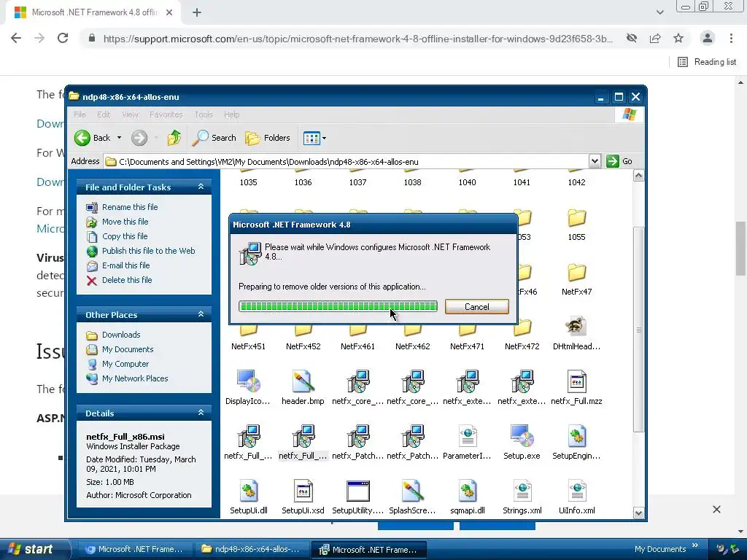Collapse the Other Places panel
The width and height of the screenshot is (747, 560).
(x=201, y=314)
